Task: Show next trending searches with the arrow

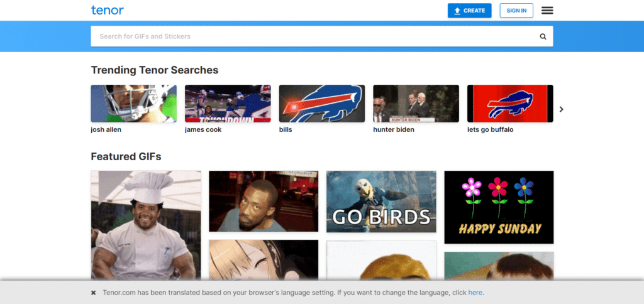Action: 562,109
